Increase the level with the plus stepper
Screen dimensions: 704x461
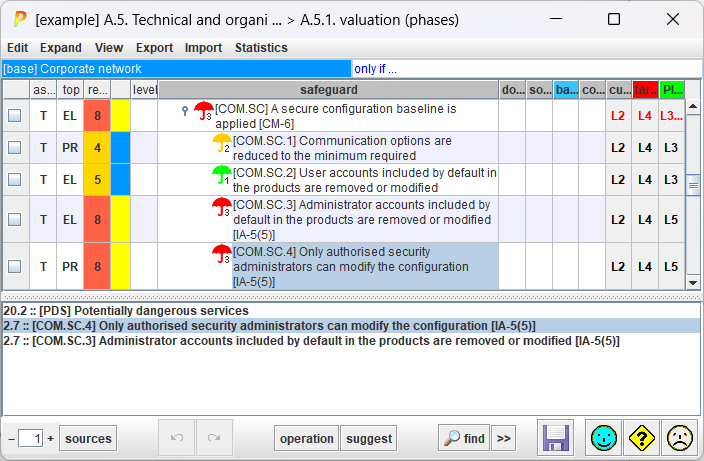(x=51, y=438)
